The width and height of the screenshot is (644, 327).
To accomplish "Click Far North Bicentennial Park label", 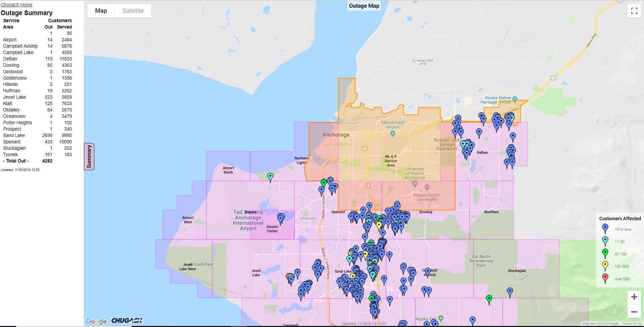I will [x=481, y=261].
